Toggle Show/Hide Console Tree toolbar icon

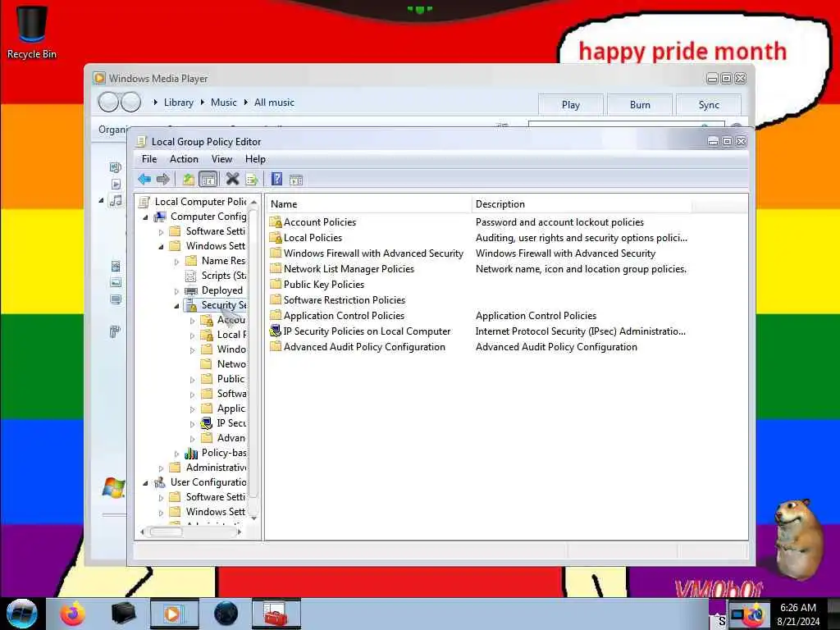point(208,179)
